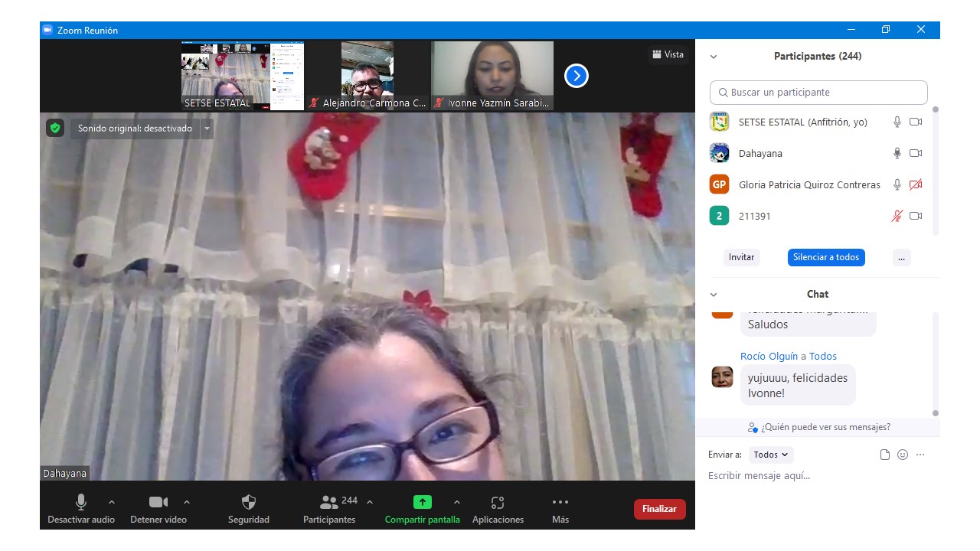Click the Dahayana name label on video

(x=64, y=474)
